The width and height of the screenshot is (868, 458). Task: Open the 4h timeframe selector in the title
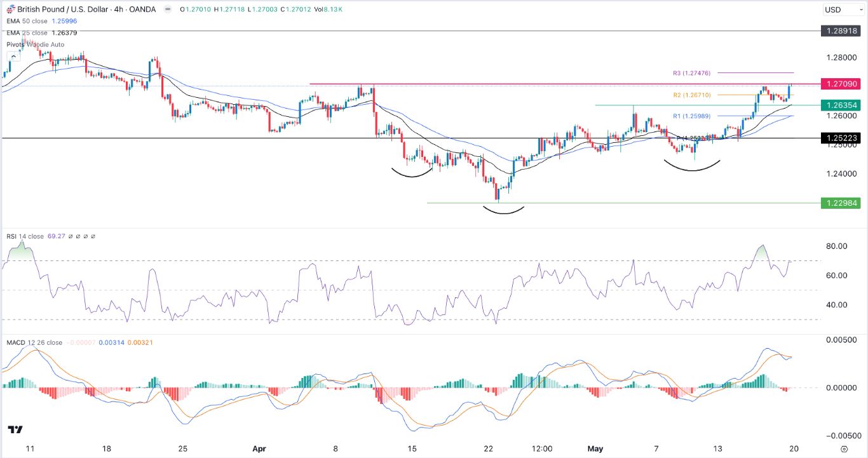click(118, 10)
